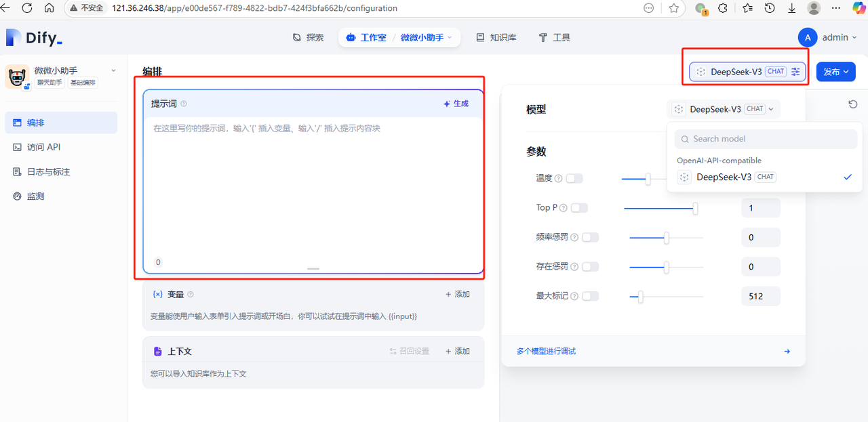Expand the admin account menu
Screen dimensions: 868x422
[829, 37]
